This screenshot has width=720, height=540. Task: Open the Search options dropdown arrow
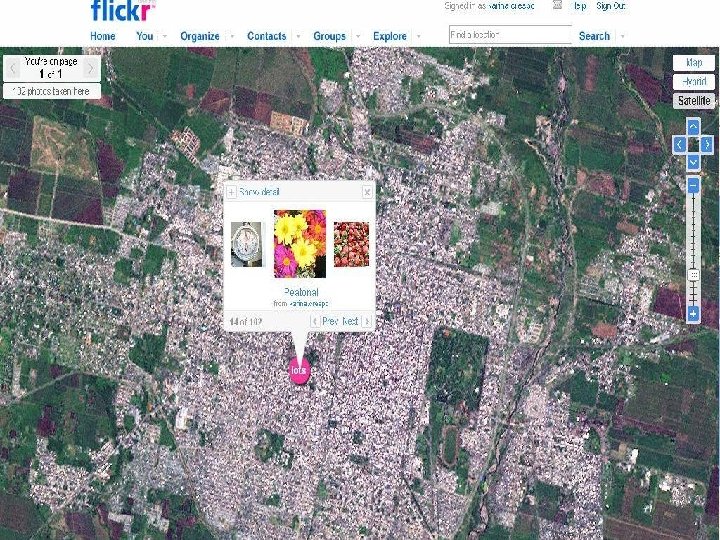[623, 36]
